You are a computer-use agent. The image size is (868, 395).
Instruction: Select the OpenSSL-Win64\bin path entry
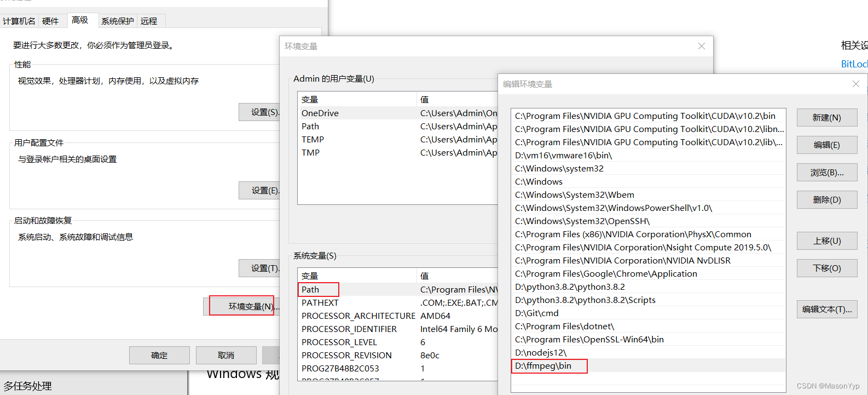point(649,339)
